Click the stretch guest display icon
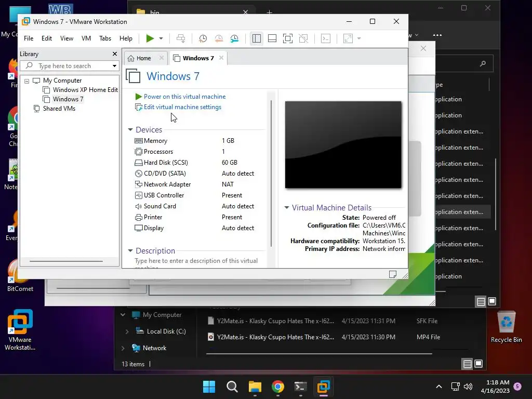The width and height of the screenshot is (532, 399). click(x=348, y=38)
